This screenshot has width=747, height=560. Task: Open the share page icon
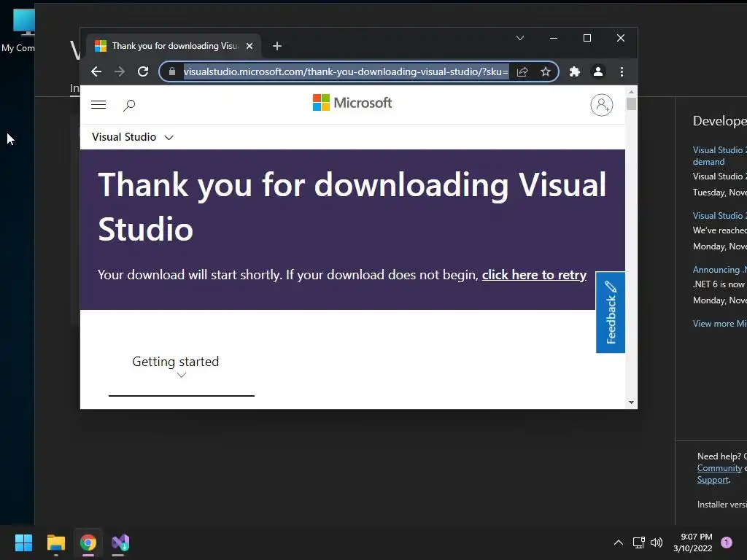522,71
